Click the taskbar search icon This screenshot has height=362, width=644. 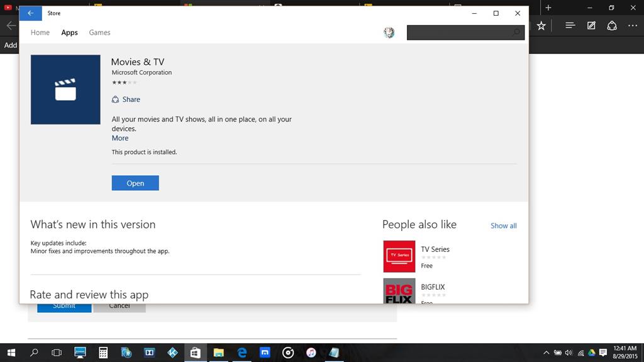tap(34, 353)
